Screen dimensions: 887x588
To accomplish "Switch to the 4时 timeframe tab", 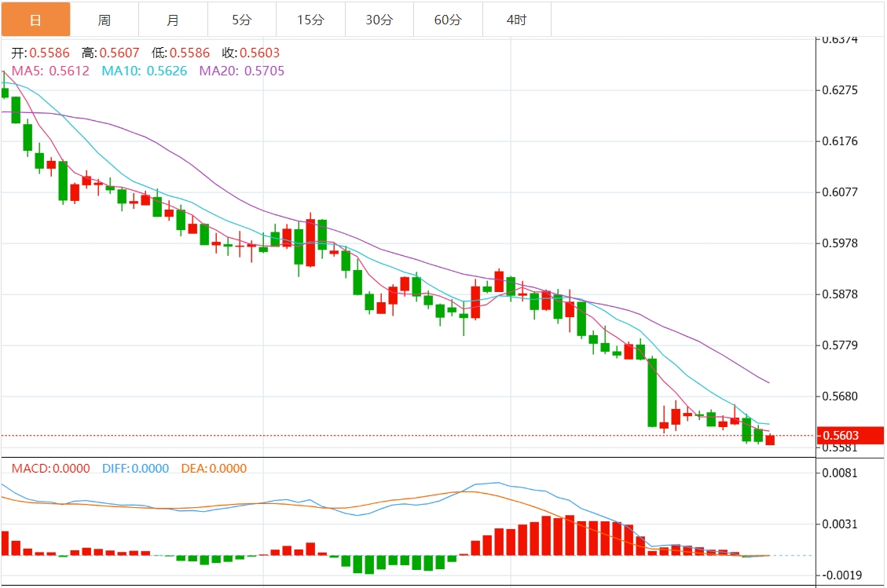I will coord(516,20).
